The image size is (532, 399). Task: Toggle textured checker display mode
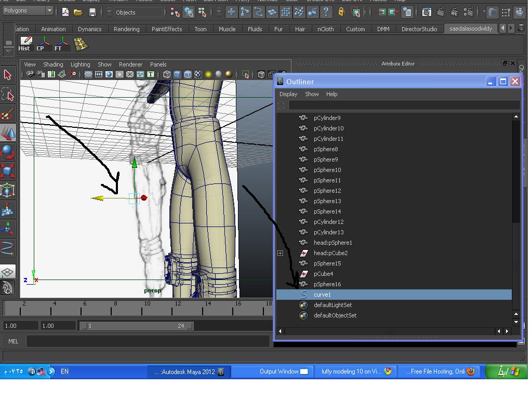click(x=198, y=74)
